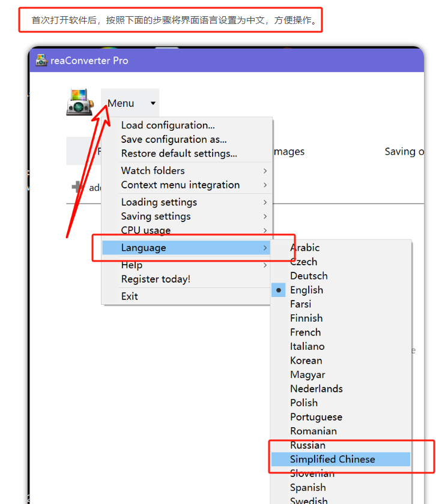Click the plus add files icon
436x504 pixels.
pyautogui.click(x=77, y=187)
